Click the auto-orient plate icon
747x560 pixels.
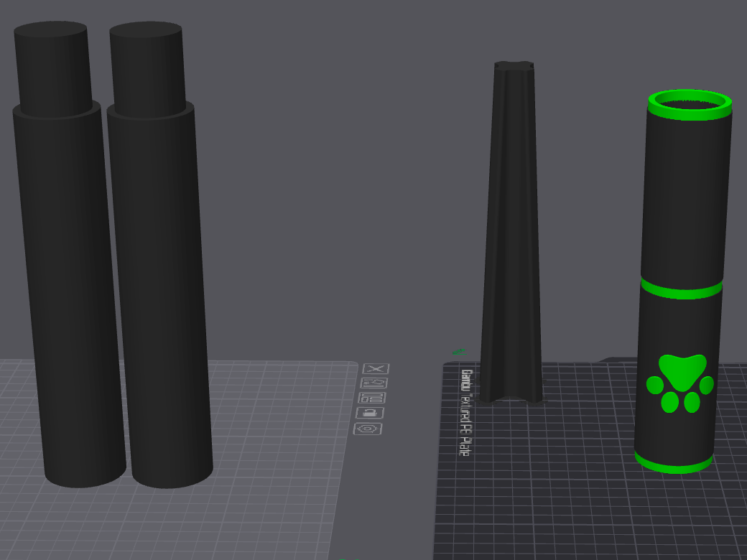pyautogui.click(x=374, y=383)
